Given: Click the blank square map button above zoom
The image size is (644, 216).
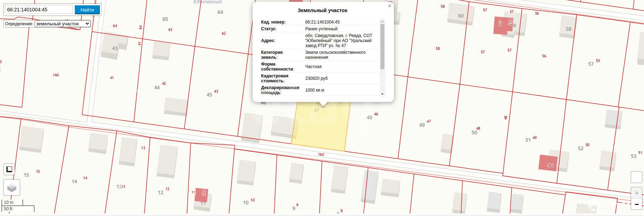Looking at the screenshot, I should point(636,177).
